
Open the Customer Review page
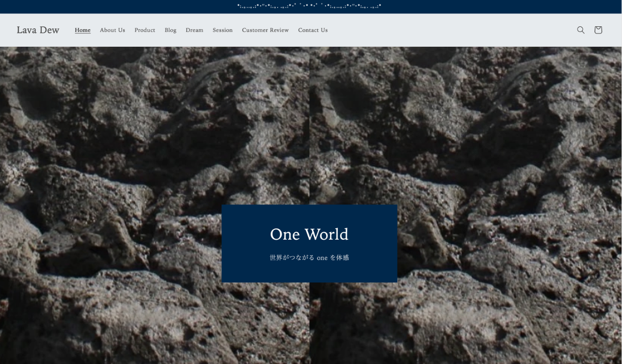tap(265, 30)
